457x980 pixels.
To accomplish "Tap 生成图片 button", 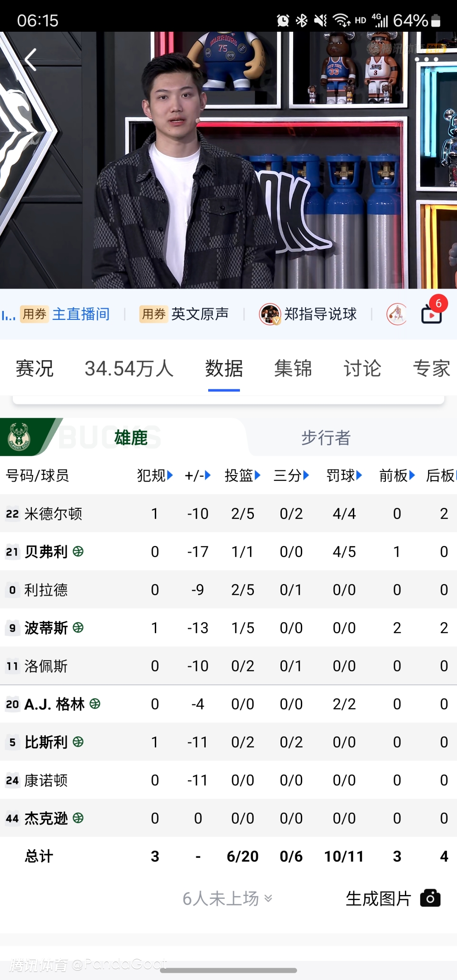I will [378, 898].
